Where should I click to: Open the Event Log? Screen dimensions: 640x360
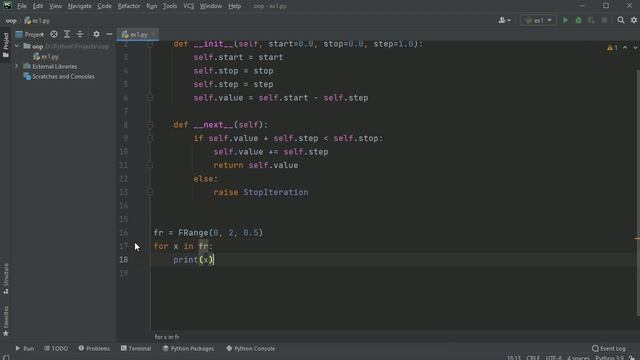click(609, 348)
